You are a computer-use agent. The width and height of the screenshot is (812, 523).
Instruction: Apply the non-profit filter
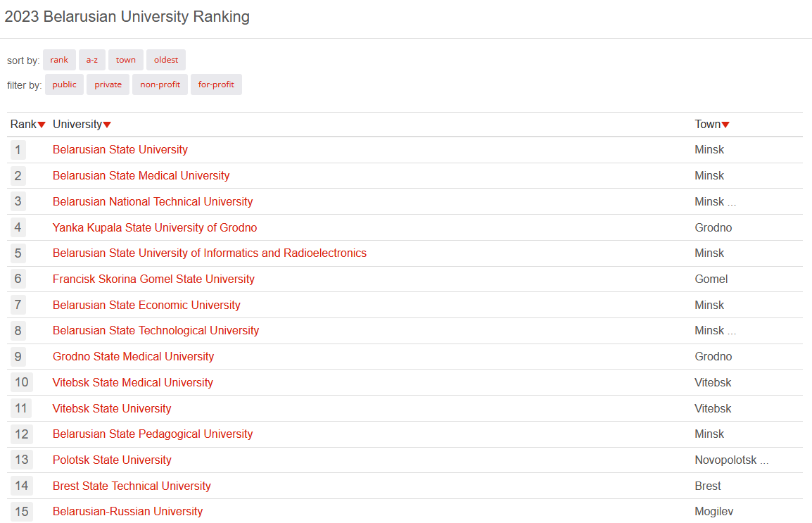pyautogui.click(x=160, y=85)
